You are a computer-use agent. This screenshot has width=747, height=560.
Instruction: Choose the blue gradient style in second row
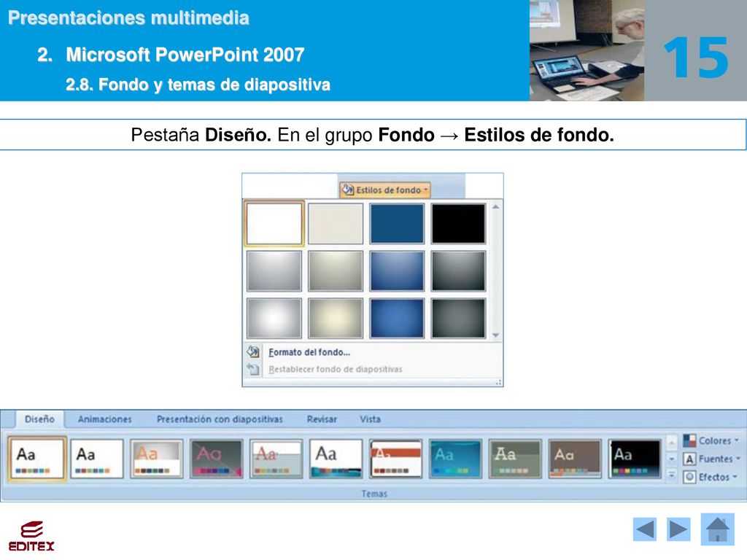[x=397, y=271]
